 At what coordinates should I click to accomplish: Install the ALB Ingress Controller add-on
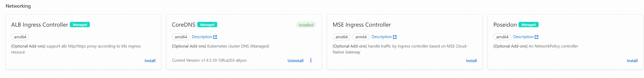point(150,61)
